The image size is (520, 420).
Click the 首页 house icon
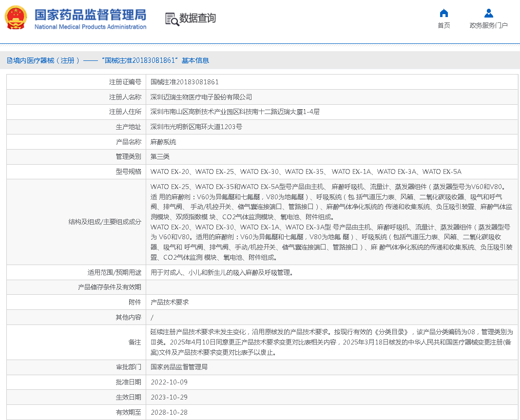(x=443, y=13)
